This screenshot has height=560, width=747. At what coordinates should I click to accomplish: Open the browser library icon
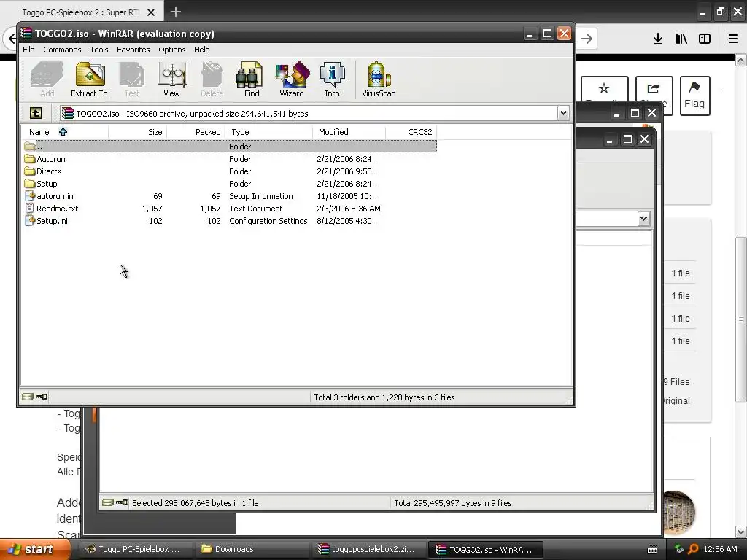click(x=681, y=39)
